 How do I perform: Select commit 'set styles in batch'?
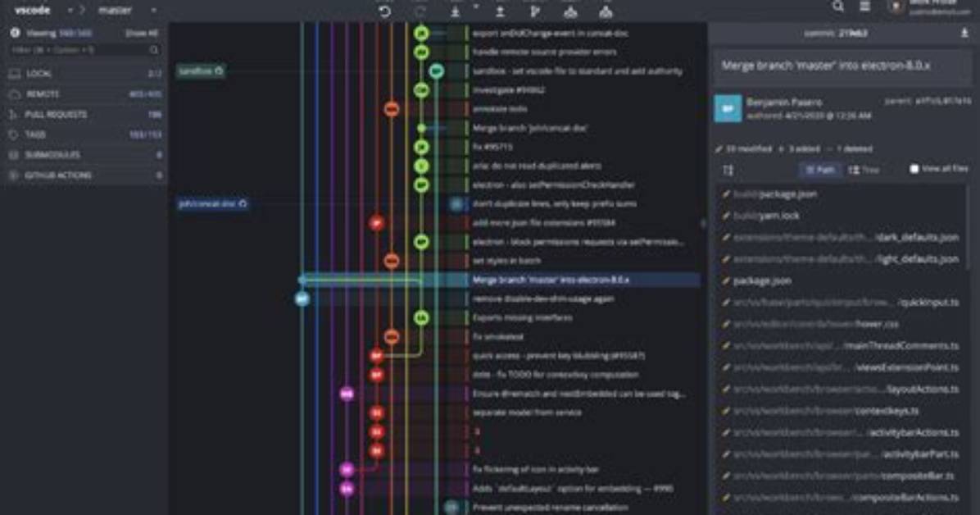tap(506, 261)
